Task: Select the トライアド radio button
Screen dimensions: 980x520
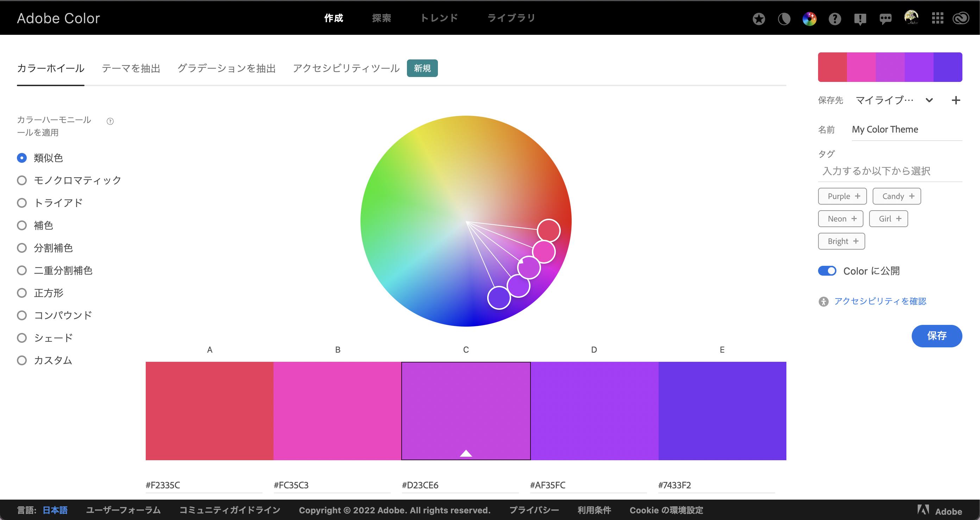Action: coord(22,203)
